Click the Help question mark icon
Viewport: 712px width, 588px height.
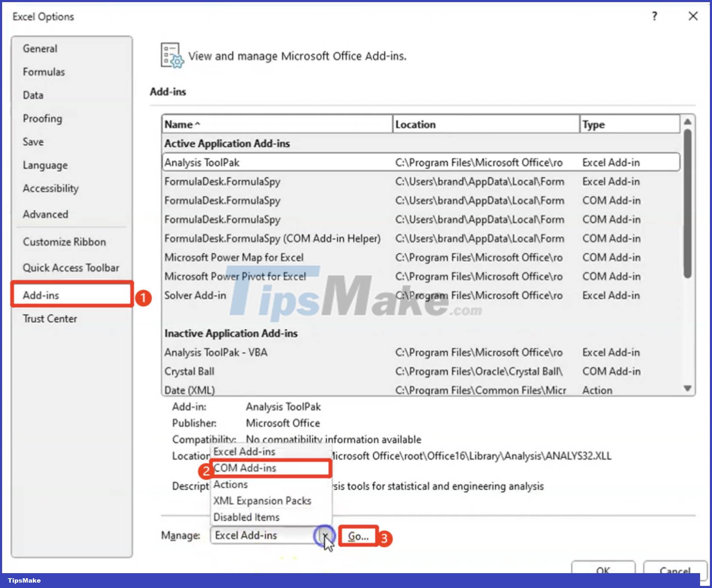[654, 16]
